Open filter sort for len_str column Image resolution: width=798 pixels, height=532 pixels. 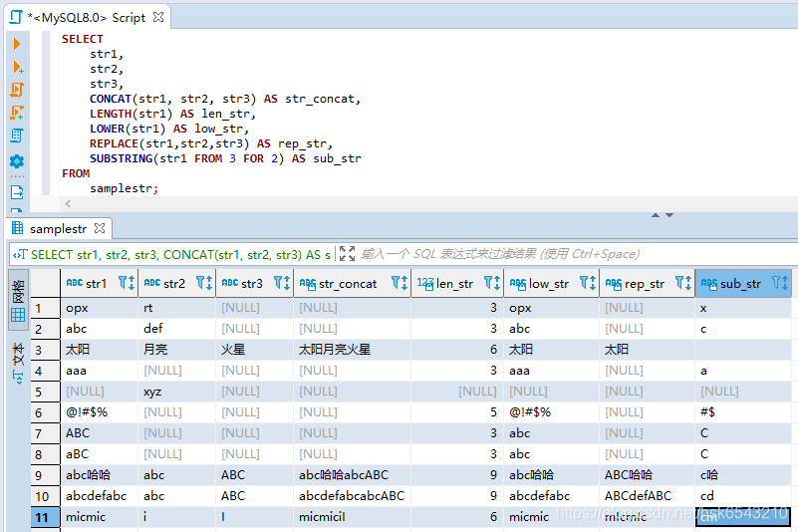492,283
